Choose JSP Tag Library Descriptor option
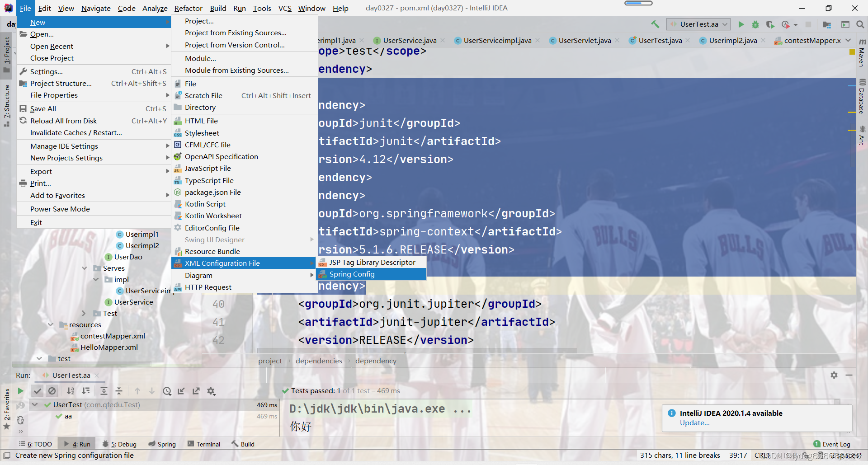Screen dimensions: 868x465 [x=371, y=262]
